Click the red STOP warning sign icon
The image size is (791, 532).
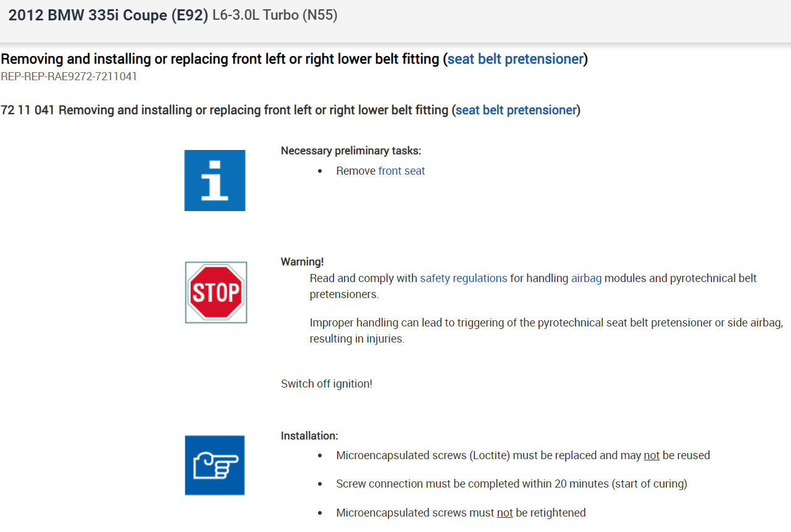pyautogui.click(x=216, y=293)
